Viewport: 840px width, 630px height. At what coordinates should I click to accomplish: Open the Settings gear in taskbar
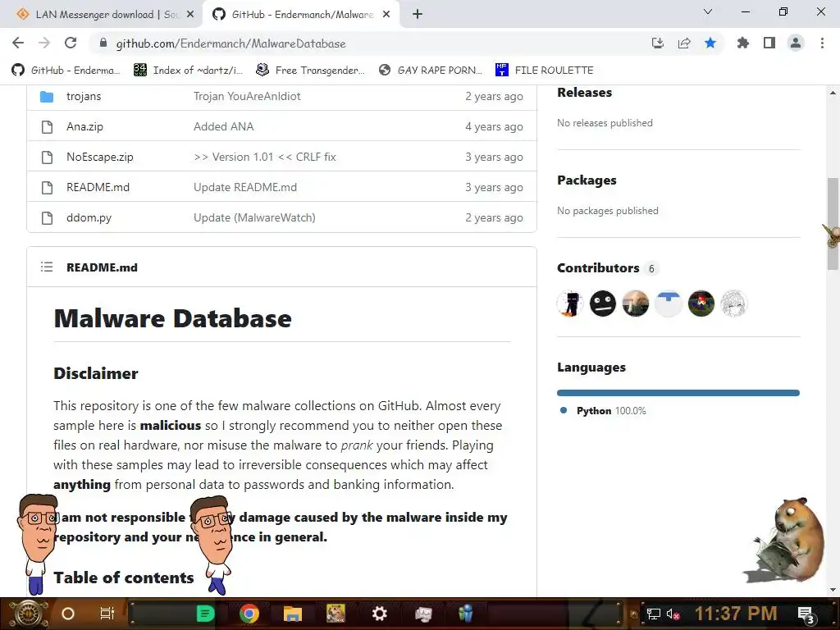tap(379, 614)
